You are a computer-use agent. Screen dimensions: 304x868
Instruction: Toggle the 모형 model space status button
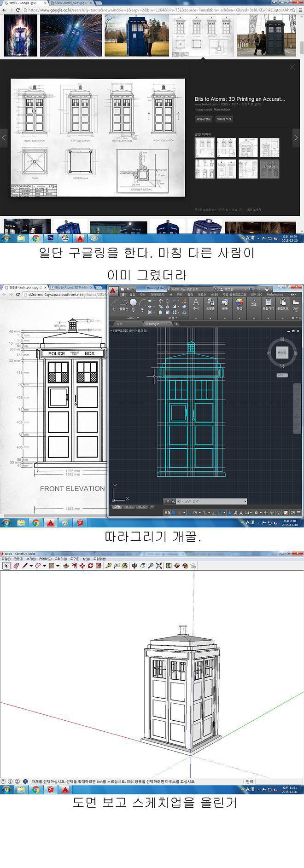click(x=167, y=513)
